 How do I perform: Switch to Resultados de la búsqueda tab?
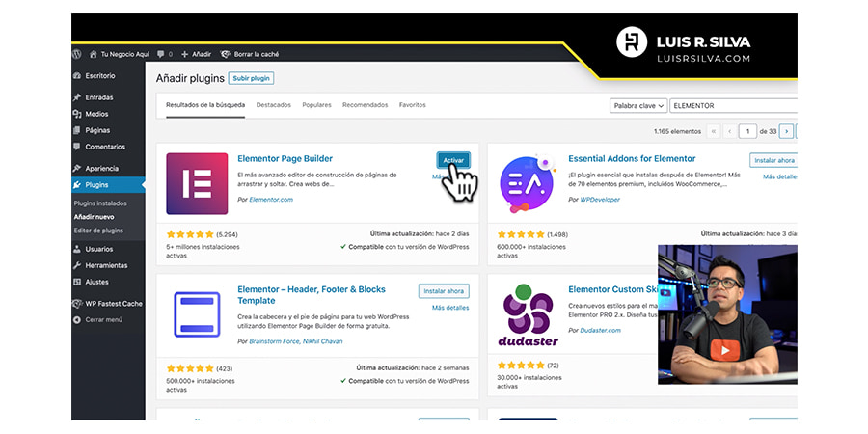coord(205,104)
